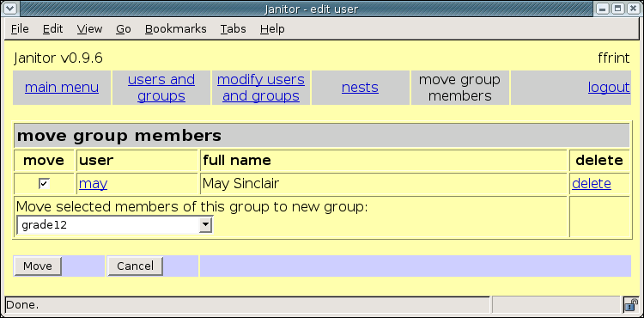The height and width of the screenshot is (318, 644).
Task: Click the 'user' column header
Action: (x=96, y=160)
